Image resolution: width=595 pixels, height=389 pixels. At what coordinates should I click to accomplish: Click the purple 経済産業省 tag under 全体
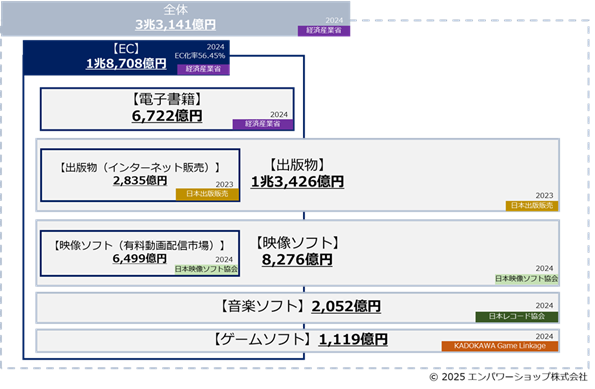(x=324, y=30)
